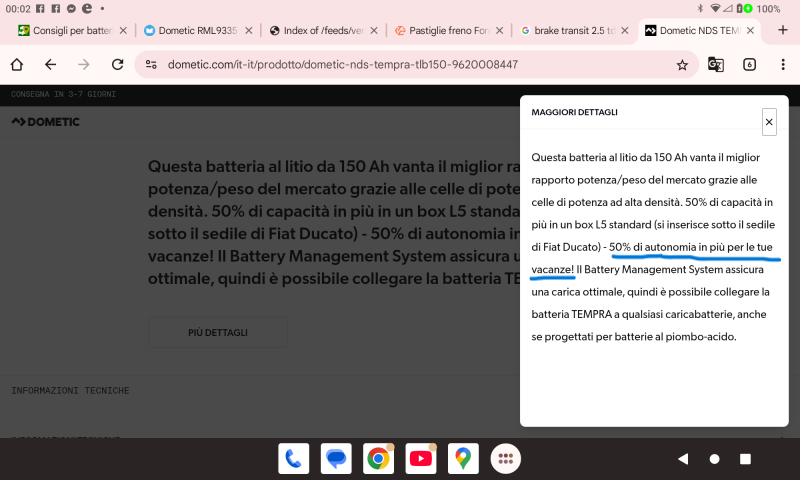Open Chrome three-dot menu
800x480 pixels.
(x=783, y=65)
